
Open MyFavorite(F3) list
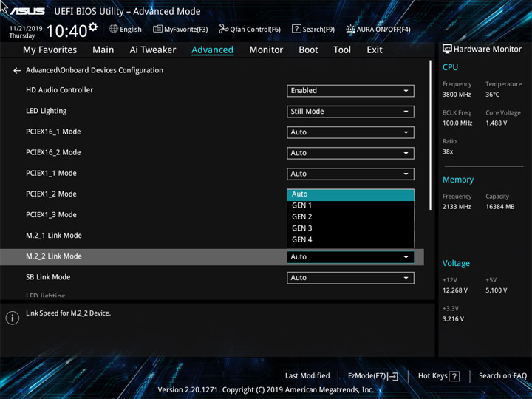[180, 29]
